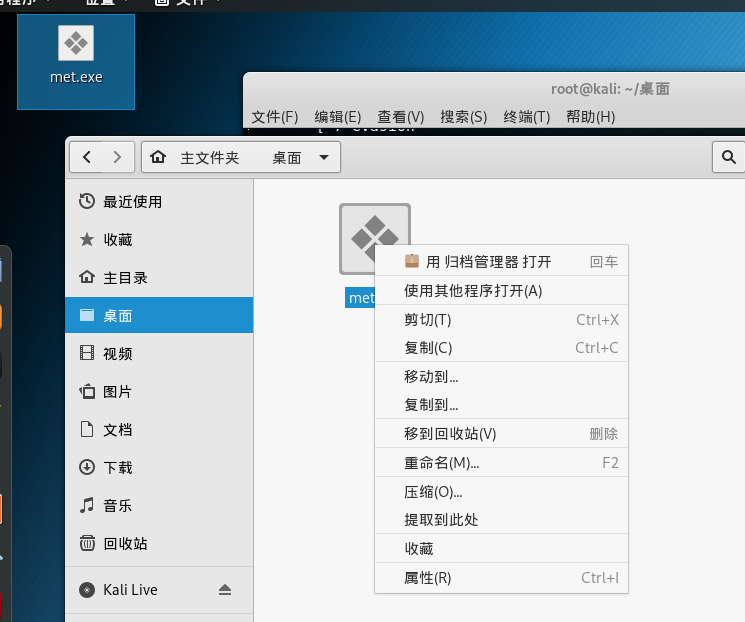Select 压缩(O)... in context menu

pyautogui.click(x=501, y=491)
